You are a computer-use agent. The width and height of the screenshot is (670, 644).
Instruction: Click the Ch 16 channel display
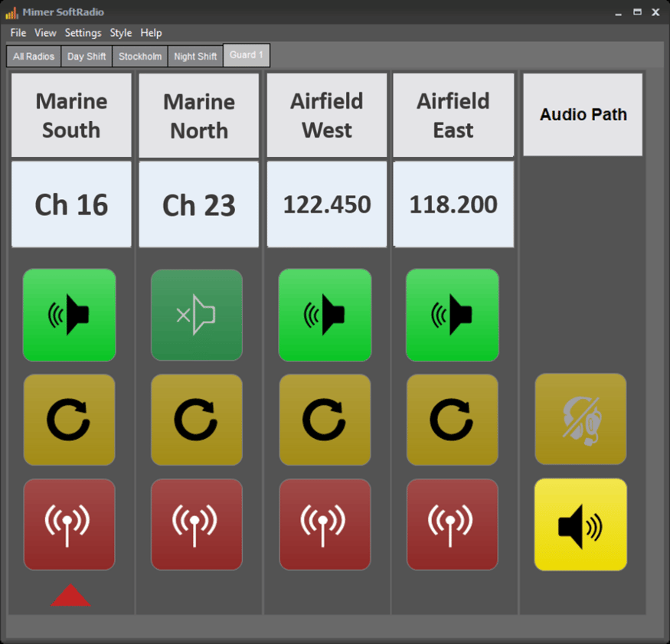(71, 204)
